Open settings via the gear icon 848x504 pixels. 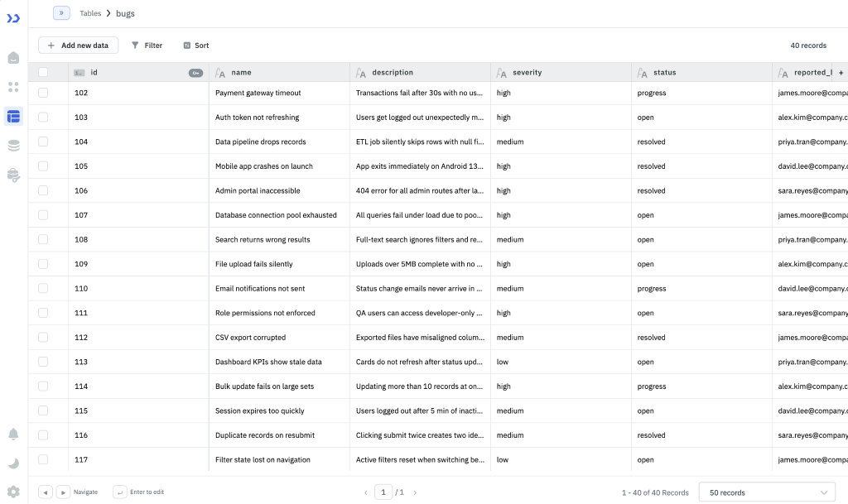pos(13,492)
